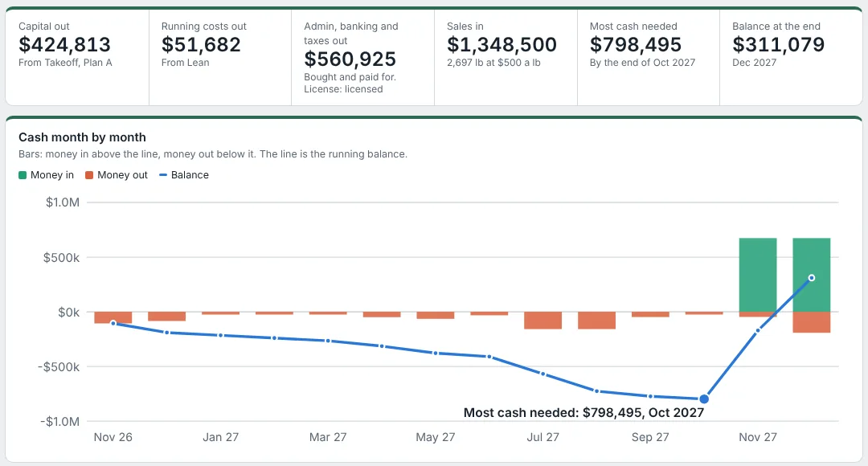The width and height of the screenshot is (868, 466).
Task: Click the Most cash needed card value $798,495
Action: click(636, 45)
